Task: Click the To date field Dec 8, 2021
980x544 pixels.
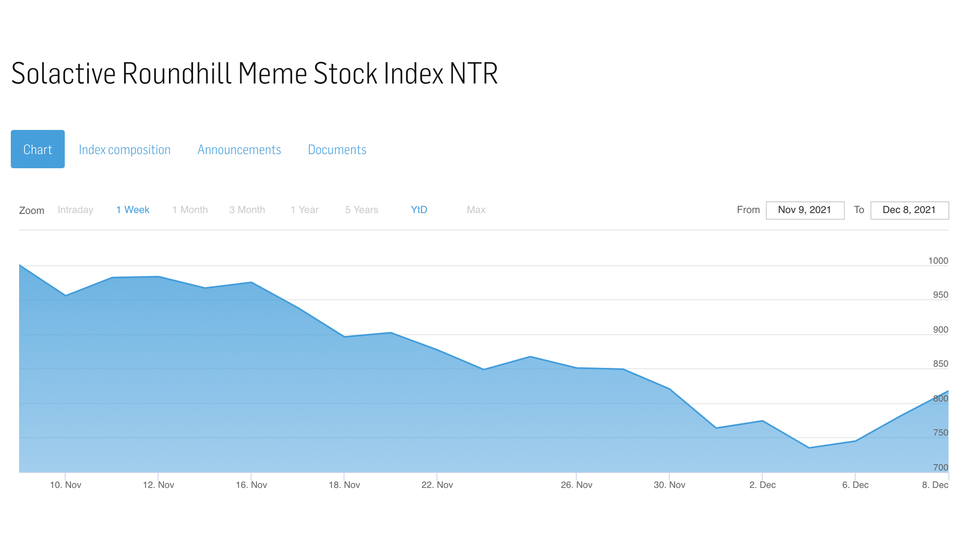Action: pos(909,210)
